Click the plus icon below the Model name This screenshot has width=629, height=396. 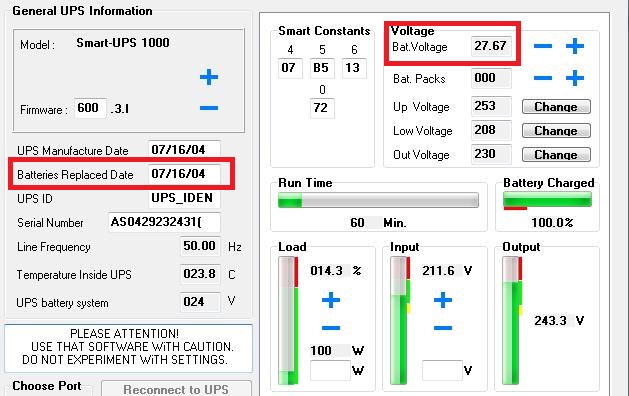tap(209, 77)
